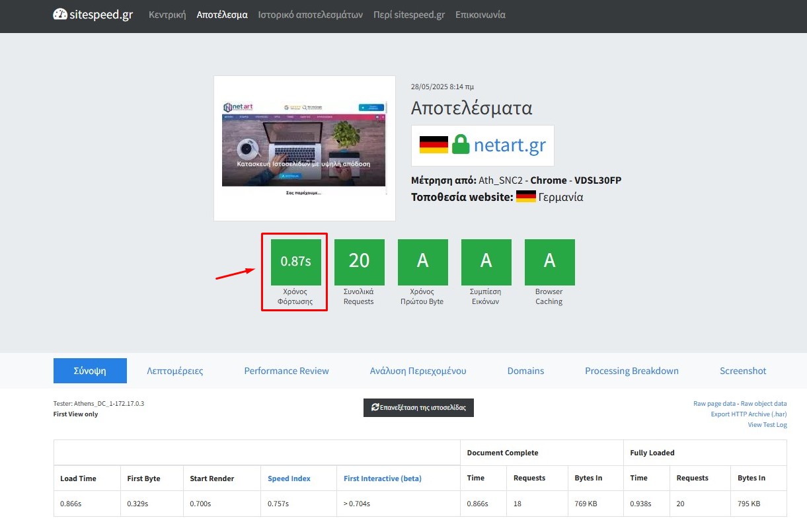Open Ιστορικό αποτελεσμάτων in the top navigation
This screenshot has width=807, height=532.
[x=310, y=15]
